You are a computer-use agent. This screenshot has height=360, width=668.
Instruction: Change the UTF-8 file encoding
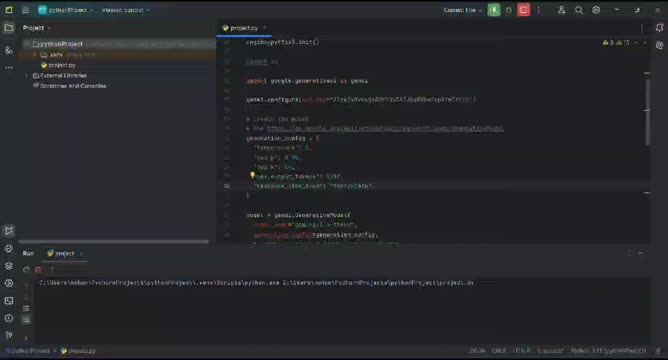coord(522,351)
